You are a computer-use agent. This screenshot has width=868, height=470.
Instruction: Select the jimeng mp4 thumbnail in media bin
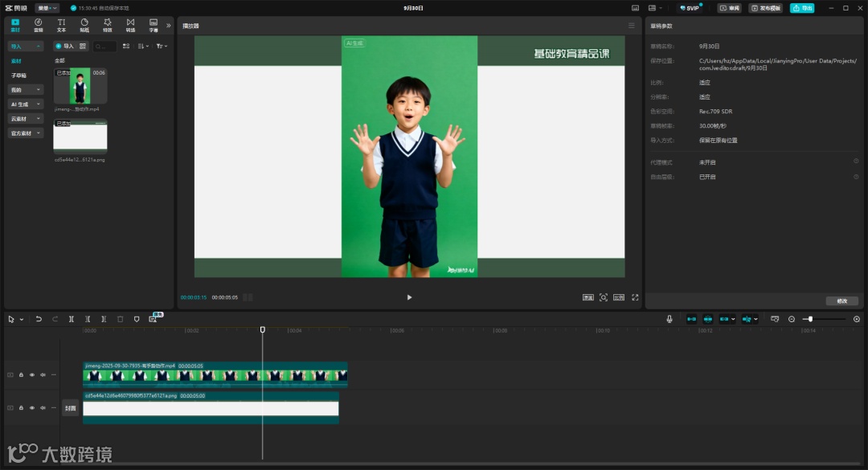(x=80, y=86)
